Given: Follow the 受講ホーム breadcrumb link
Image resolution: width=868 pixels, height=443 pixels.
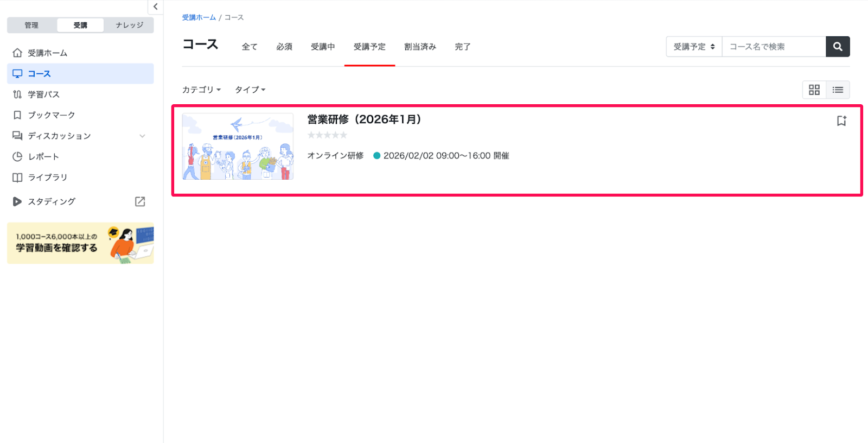Looking at the screenshot, I should (199, 17).
